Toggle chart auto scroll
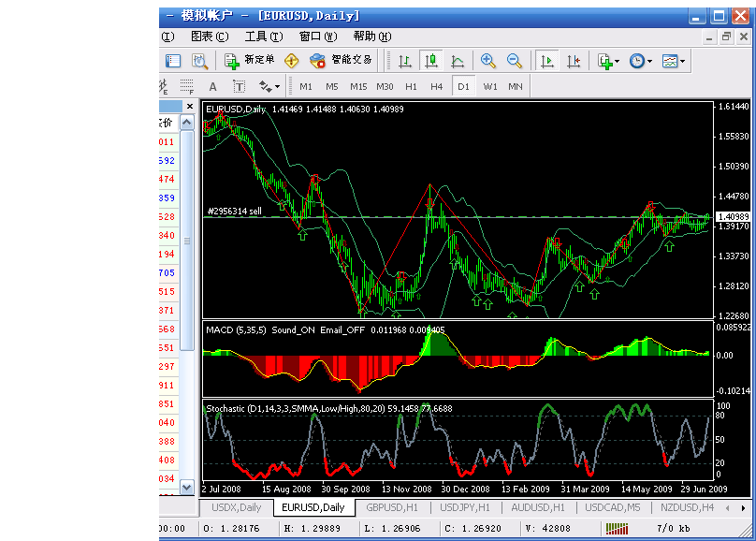Viewport: 756px width, 541px height. [547, 61]
